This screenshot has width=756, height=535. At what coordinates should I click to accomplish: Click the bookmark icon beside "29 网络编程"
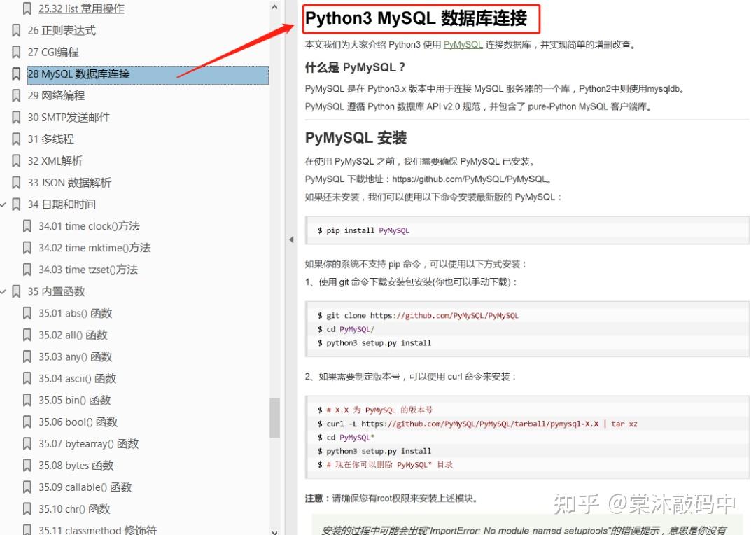point(15,95)
